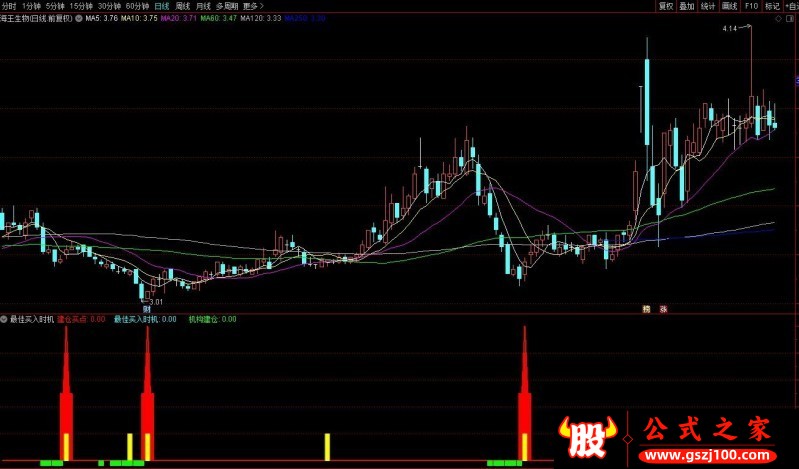Click the MA120: 3.33 label
The width and height of the screenshot is (799, 469).
(x=260, y=18)
